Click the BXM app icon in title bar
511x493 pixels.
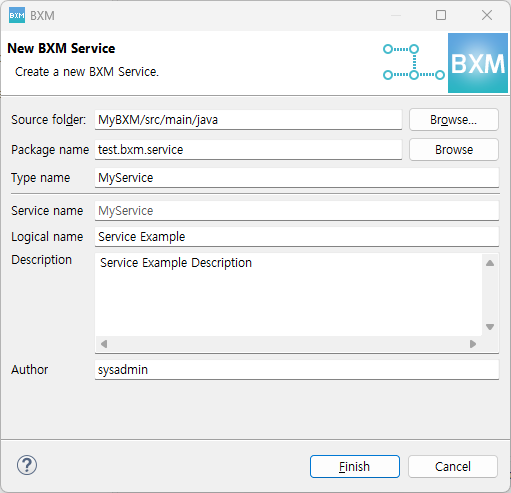17,15
